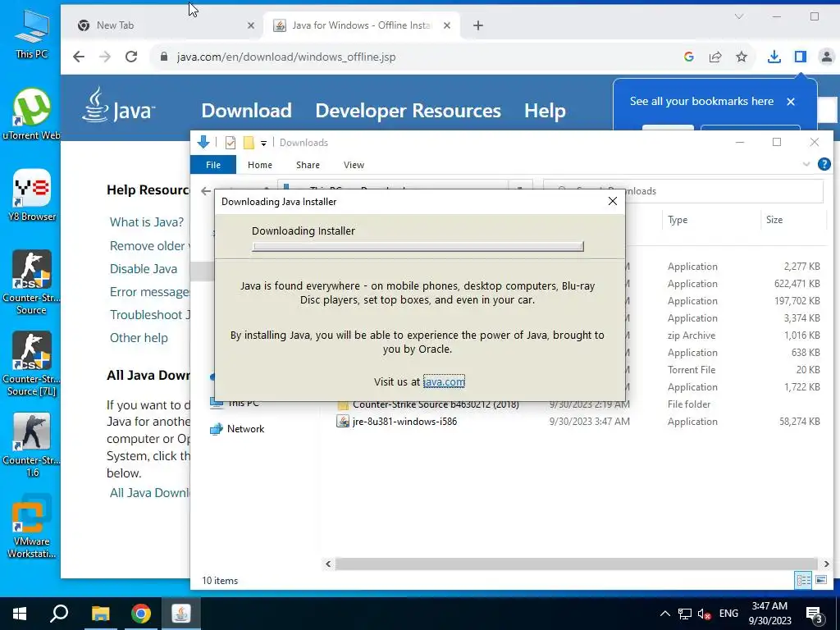The width and height of the screenshot is (840, 630).
Task: Click the Disable Java link
Action: [x=144, y=268]
